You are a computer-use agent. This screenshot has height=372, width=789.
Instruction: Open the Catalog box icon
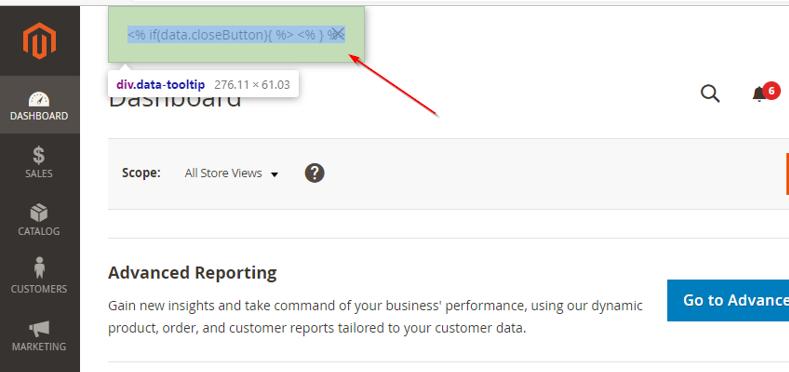click(39, 213)
